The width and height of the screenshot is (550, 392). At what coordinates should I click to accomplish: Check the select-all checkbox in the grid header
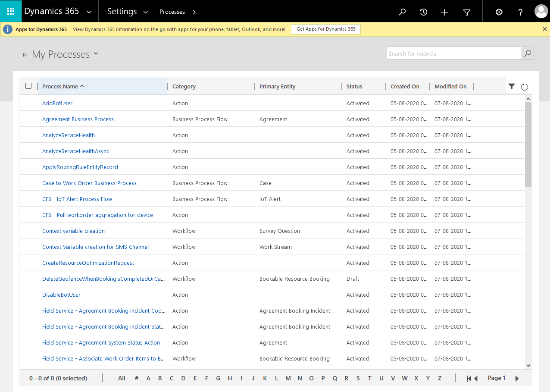(28, 86)
